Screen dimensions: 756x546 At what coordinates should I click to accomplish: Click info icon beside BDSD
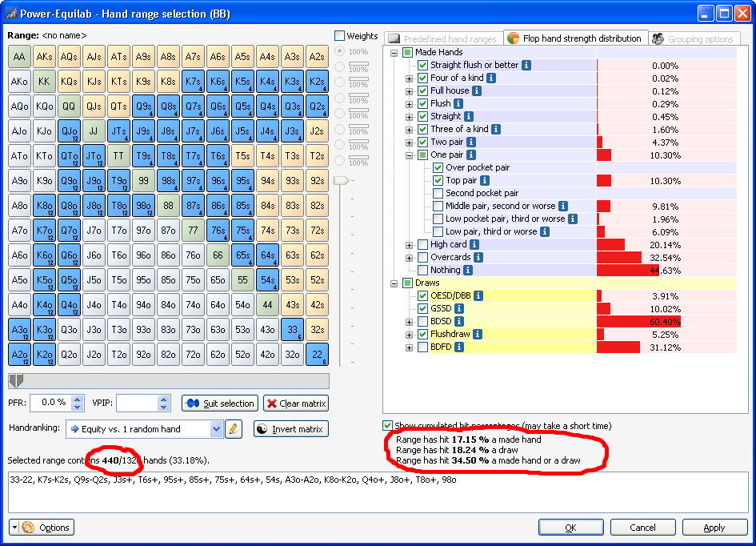coord(459,321)
